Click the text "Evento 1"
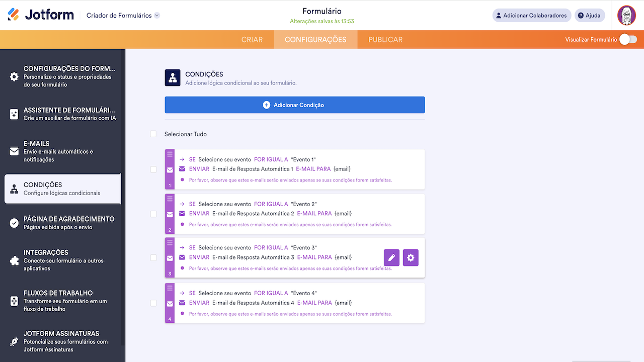Screen dimensions: 644x362 coord(303,159)
